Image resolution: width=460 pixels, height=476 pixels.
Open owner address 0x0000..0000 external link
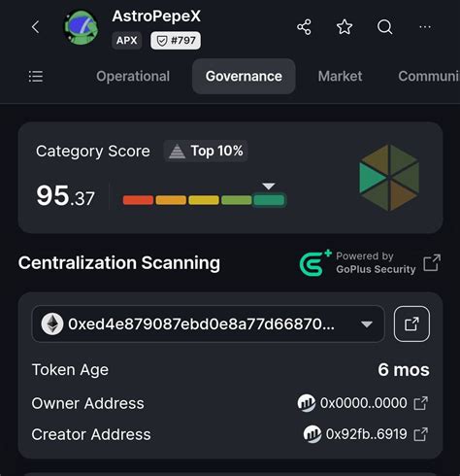tap(421, 403)
